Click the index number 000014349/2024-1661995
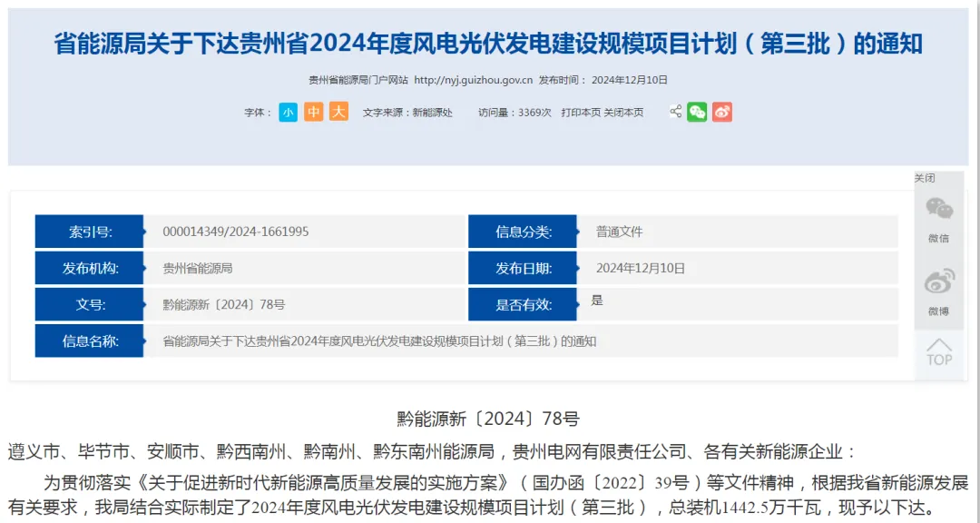The height and width of the screenshot is (523, 980). click(236, 232)
